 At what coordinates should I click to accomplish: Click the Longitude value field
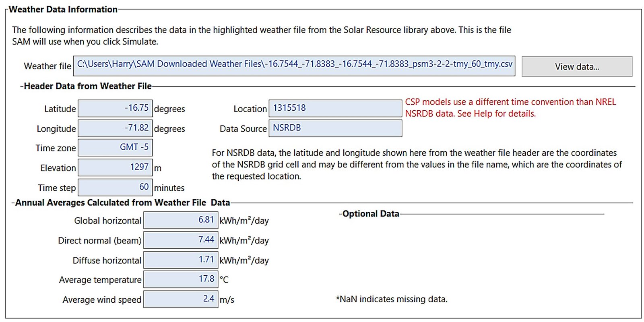coord(115,128)
